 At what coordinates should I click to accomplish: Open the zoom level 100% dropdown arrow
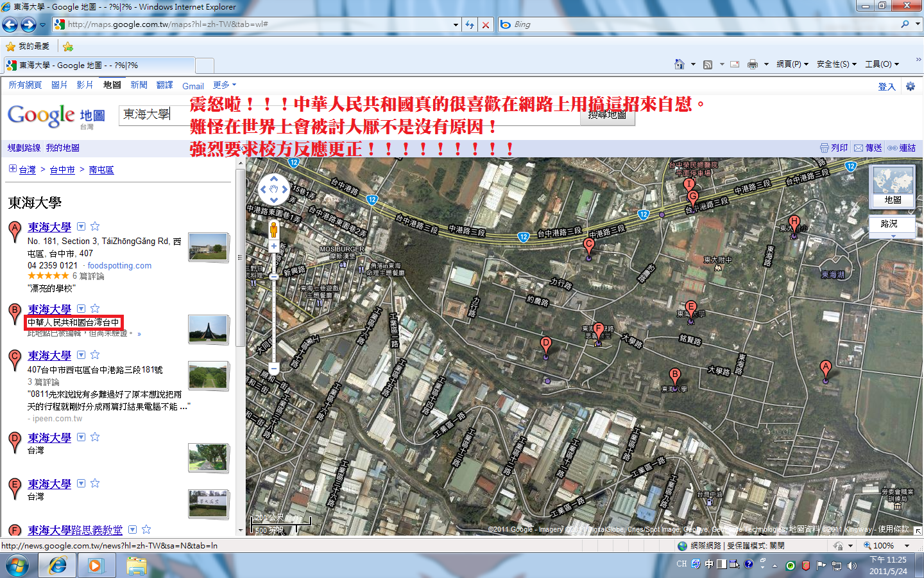905,546
